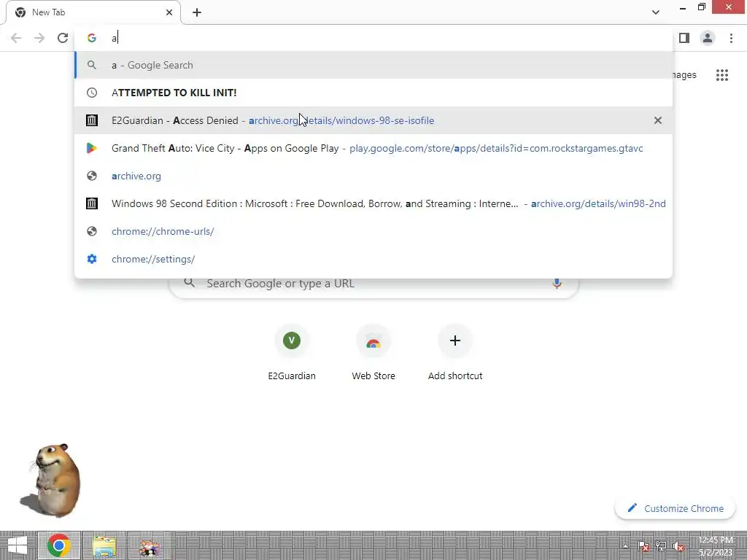Click the browser back arrow
Screen dimensions: 747x560
tap(16, 38)
